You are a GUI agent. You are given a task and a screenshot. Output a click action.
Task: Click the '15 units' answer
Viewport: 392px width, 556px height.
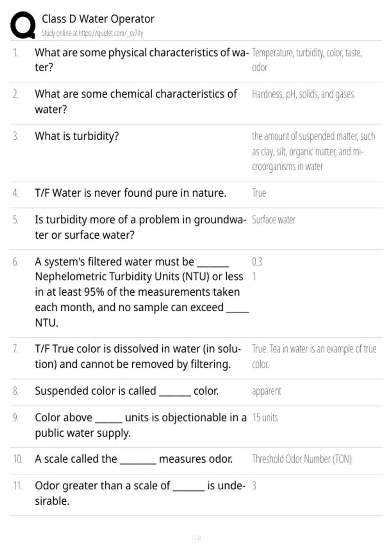click(265, 418)
